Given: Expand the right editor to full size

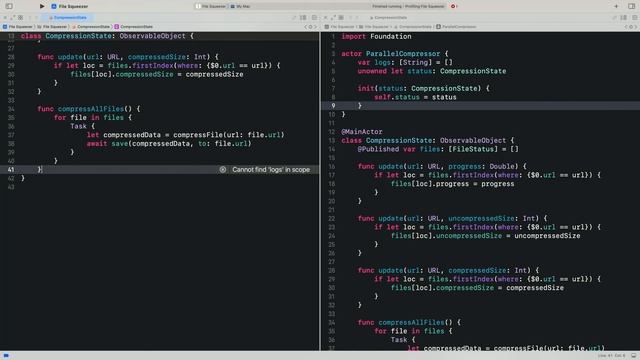Looking at the screenshot, I should coord(333,18).
